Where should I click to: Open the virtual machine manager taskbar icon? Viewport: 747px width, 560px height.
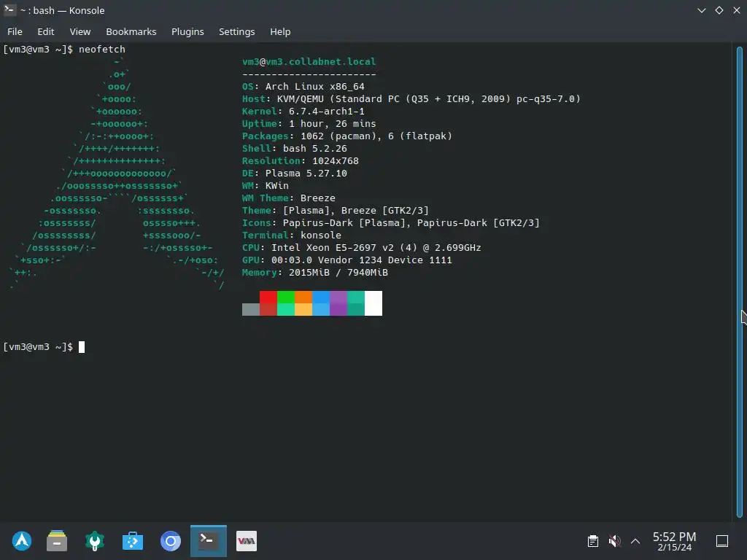click(247, 541)
